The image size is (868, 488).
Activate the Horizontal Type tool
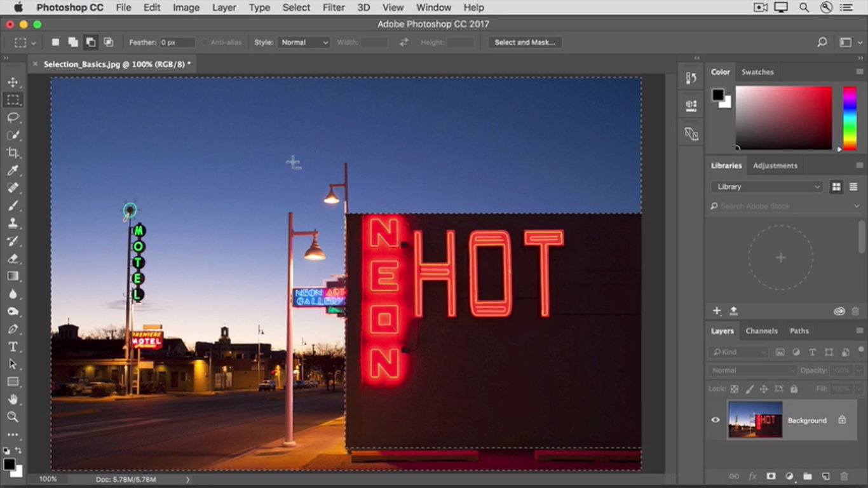coord(13,347)
